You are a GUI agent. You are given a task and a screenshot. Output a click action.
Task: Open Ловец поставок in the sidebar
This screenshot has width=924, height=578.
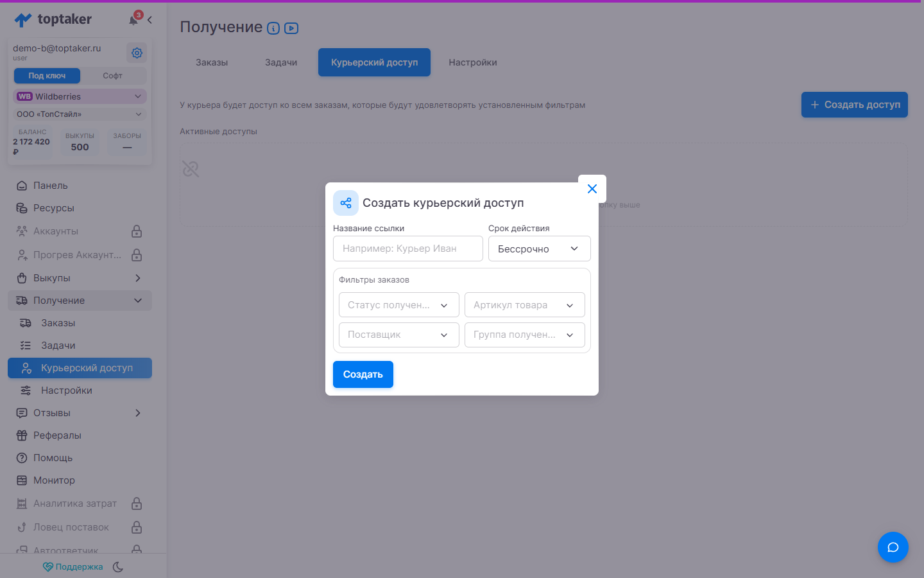(x=71, y=527)
